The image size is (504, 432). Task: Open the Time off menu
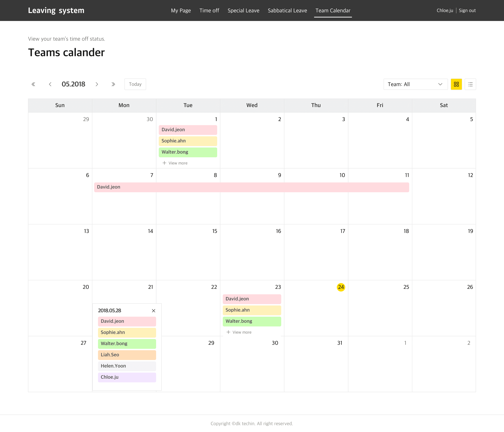tap(209, 10)
